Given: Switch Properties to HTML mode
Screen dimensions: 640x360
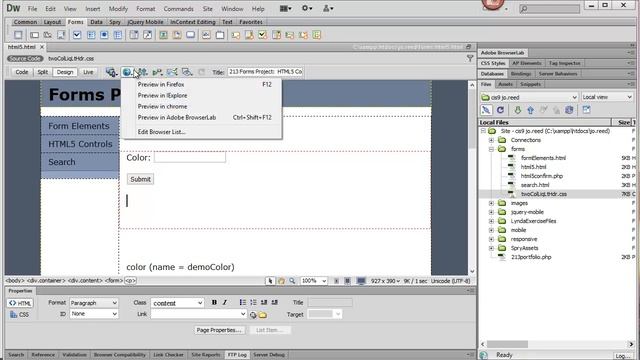Looking at the screenshot, I should click(x=20, y=303).
